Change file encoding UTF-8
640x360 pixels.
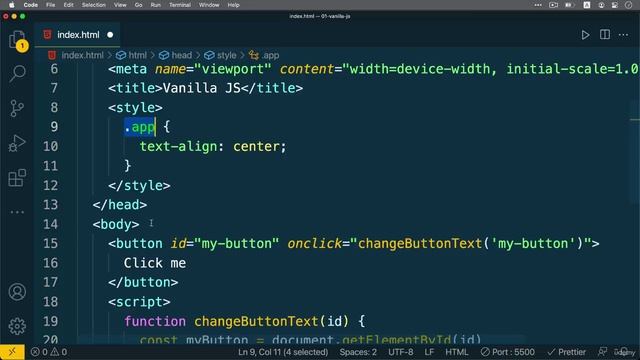pos(400,352)
